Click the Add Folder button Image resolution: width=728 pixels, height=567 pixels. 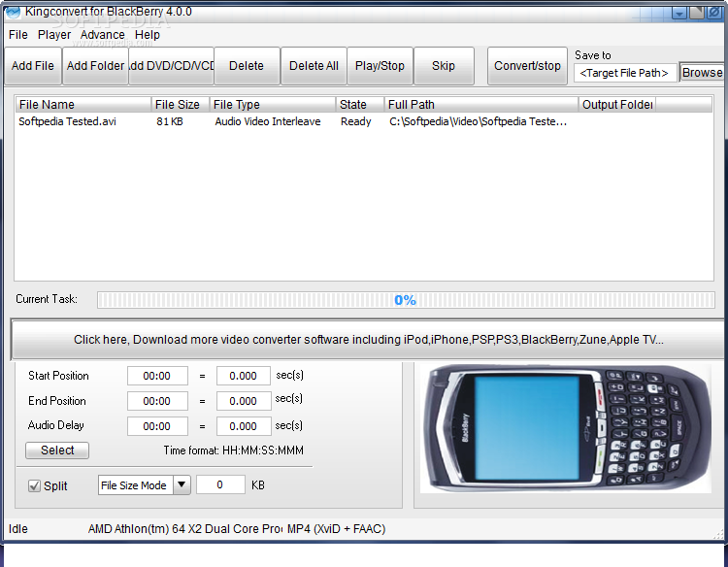pos(95,66)
